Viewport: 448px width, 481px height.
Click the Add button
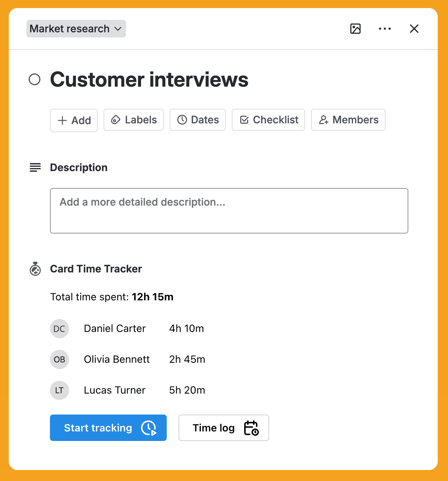point(73,120)
